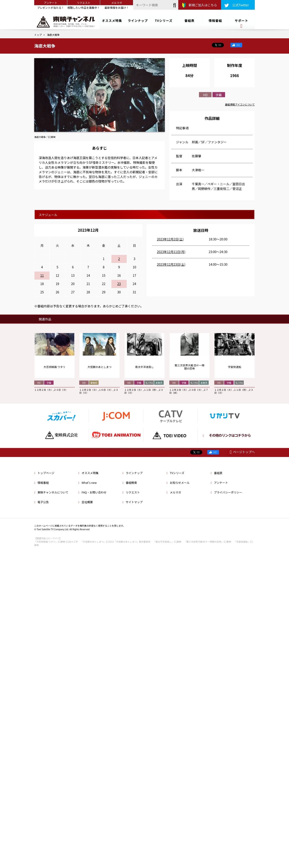The width and height of the screenshot is (289, 868).
Task: Open the 東映株式会社 logo link
Action: (62, 435)
